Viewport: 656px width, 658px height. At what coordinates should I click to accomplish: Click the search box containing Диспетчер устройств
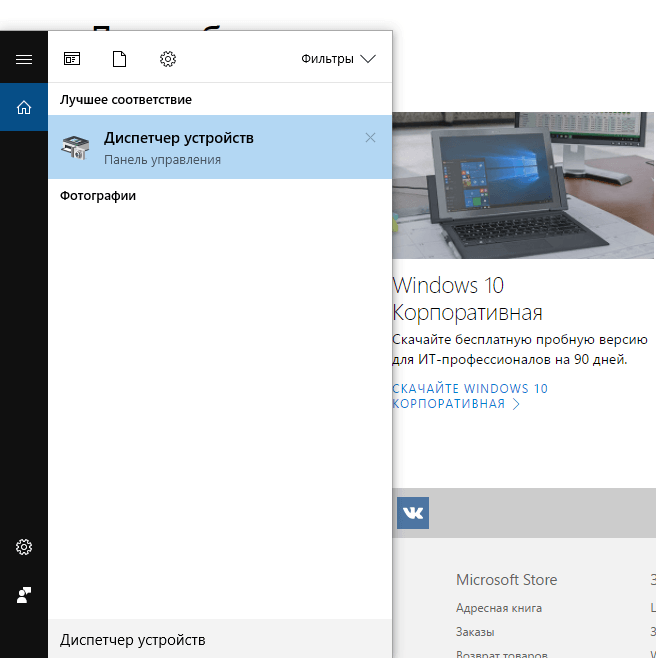[x=220, y=640]
